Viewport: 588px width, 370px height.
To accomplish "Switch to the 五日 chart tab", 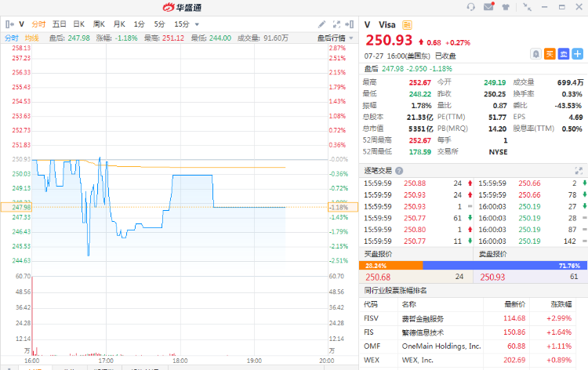I will pyautogui.click(x=60, y=24).
